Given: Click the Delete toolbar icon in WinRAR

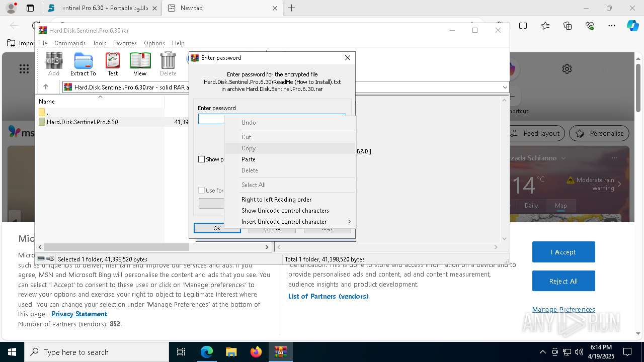Looking at the screenshot, I should coord(168,64).
